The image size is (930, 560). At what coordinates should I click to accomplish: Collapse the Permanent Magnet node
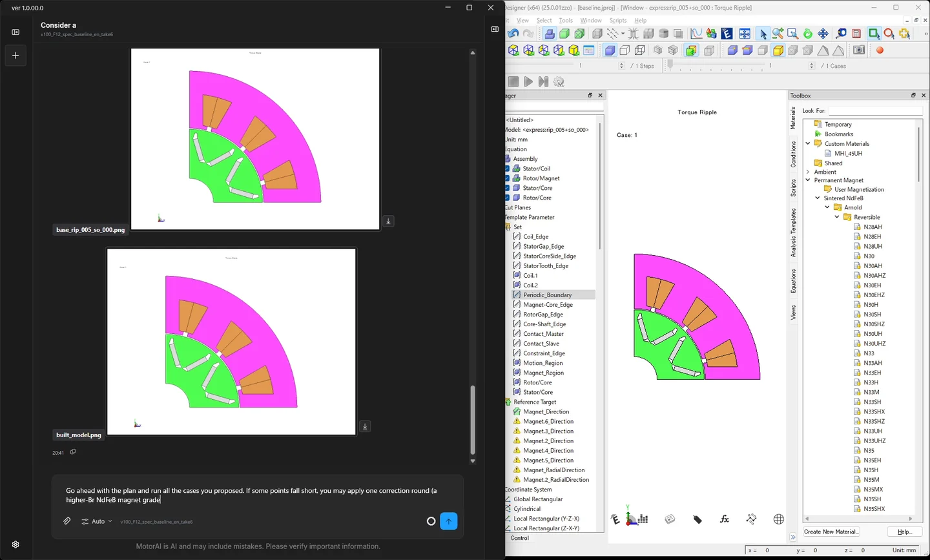(x=808, y=180)
